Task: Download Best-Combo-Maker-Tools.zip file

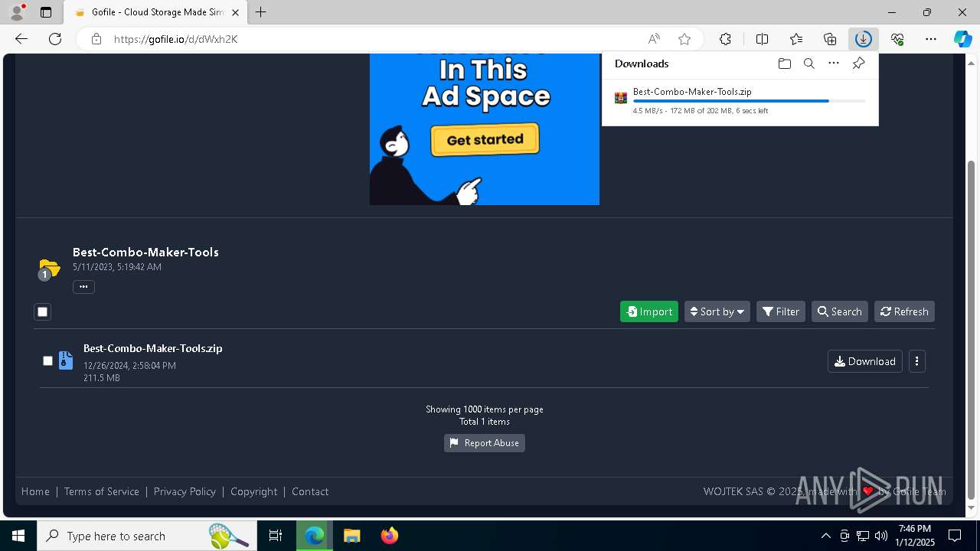Action: [x=865, y=361]
